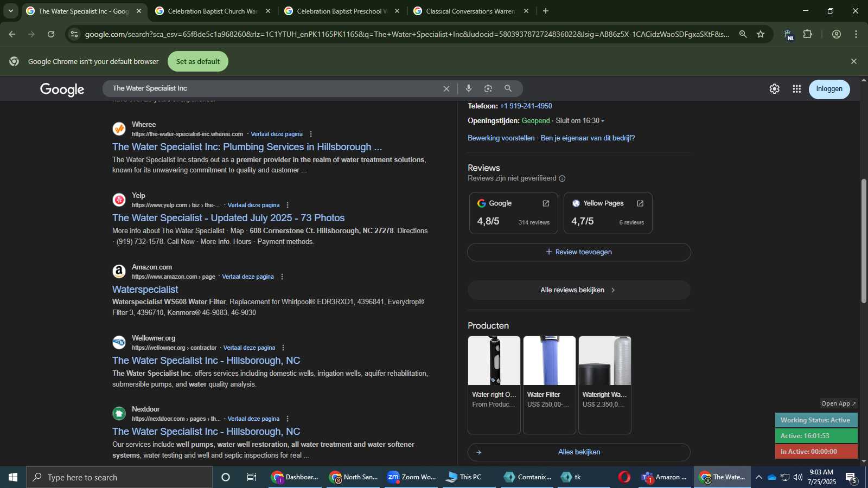Image resolution: width=868 pixels, height=488 pixels.
Task: Open Wateright Wa... product thumbnail
Action: coord(605,361)
